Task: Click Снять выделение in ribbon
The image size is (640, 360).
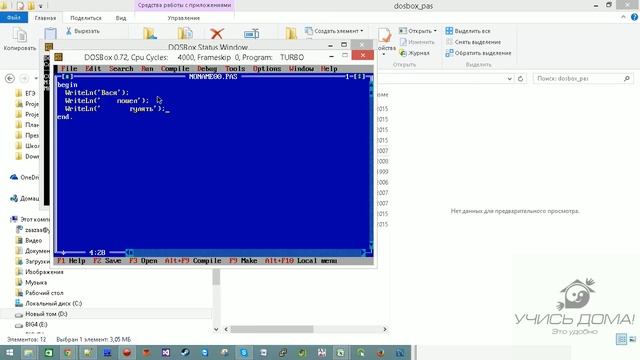Action: (x=473, y=42)
